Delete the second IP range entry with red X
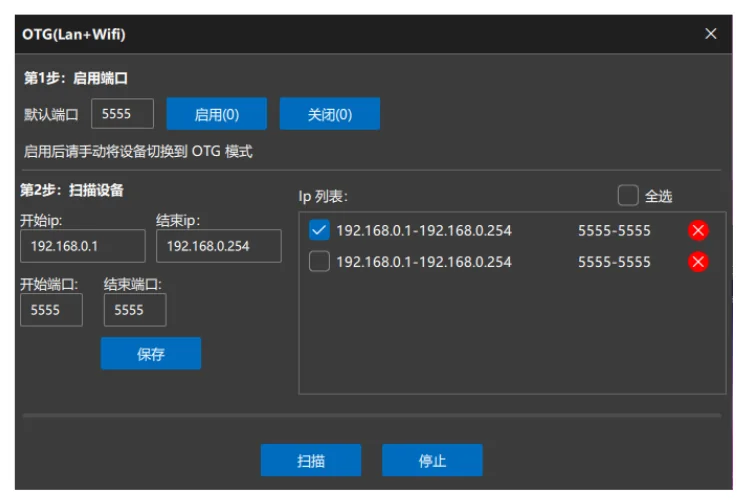This screenshot has width=747, height=504. (698, 262)
